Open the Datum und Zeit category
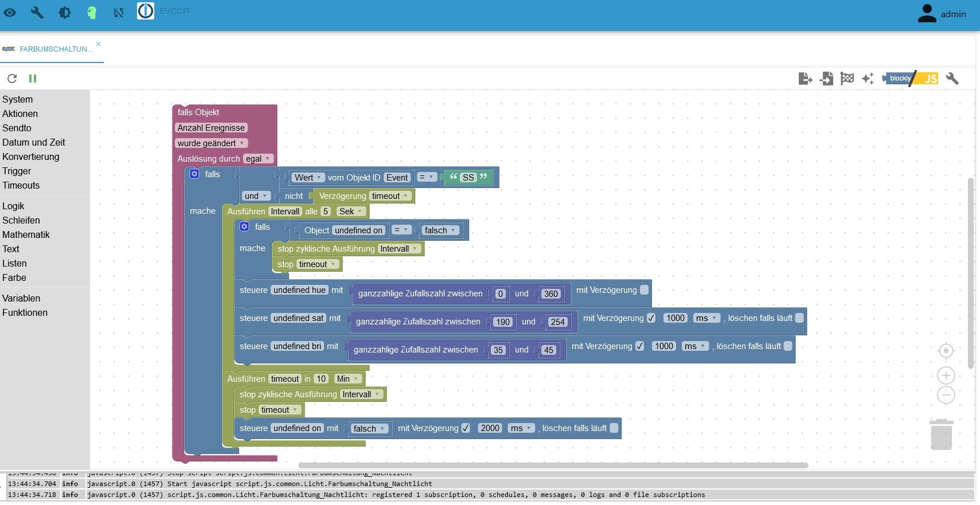Viewport: 980px width, 505px height. click(34, 142)
